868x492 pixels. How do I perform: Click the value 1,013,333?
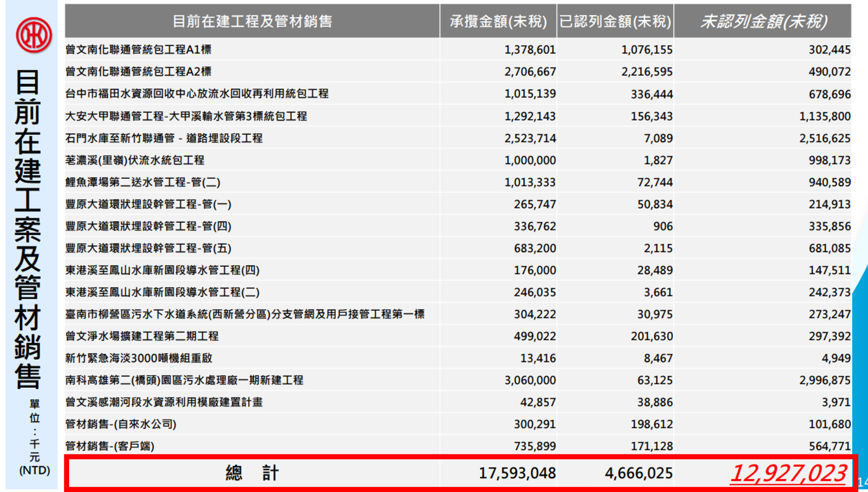point(530,182)
